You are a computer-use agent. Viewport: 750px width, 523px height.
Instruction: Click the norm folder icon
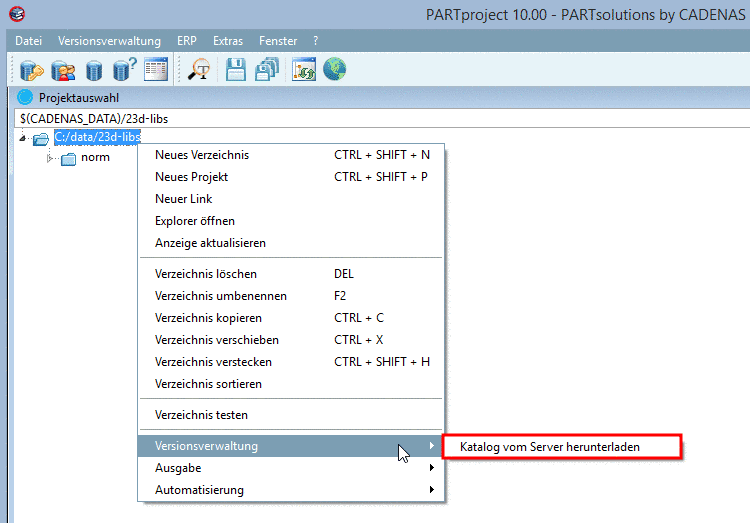68,159
